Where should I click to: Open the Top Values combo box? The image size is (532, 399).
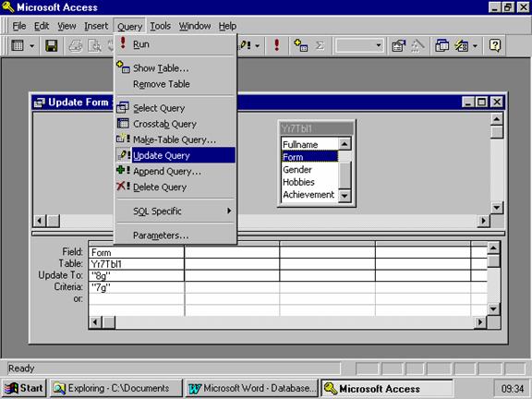(359, 45)
